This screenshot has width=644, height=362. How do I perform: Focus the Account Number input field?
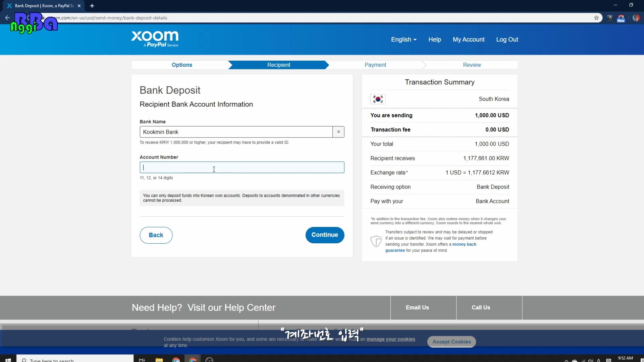pos(242,168)
